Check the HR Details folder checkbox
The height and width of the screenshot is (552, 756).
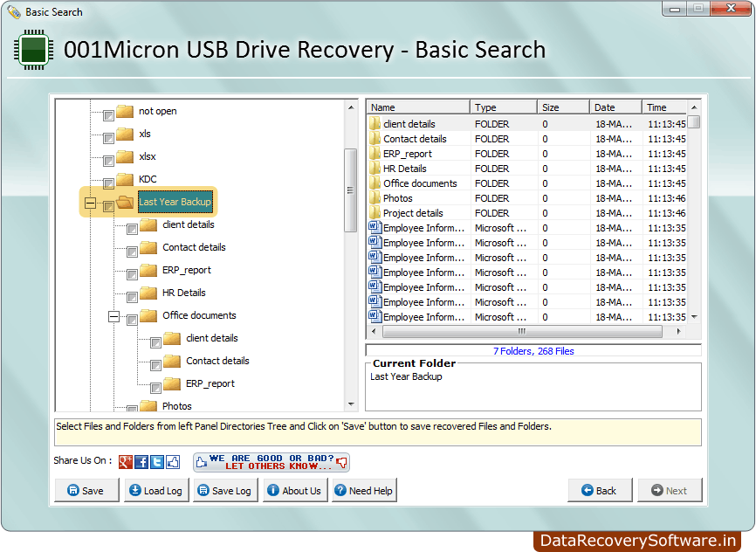pos(132,297)
